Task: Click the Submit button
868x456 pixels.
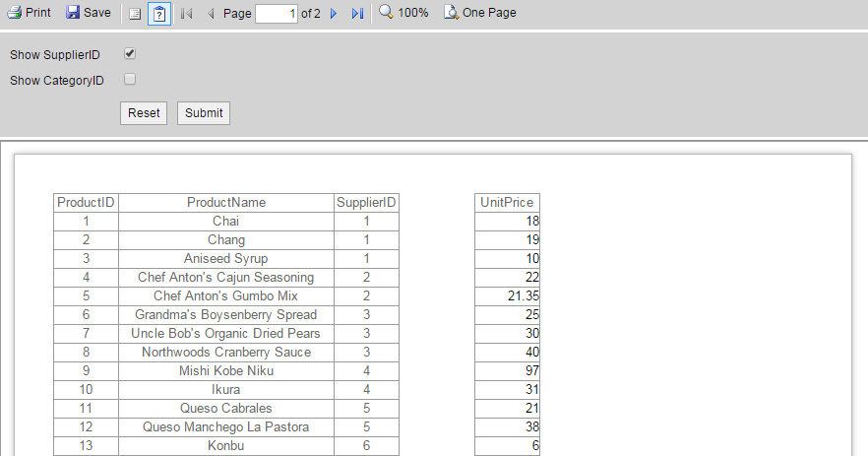Action: 204,113
